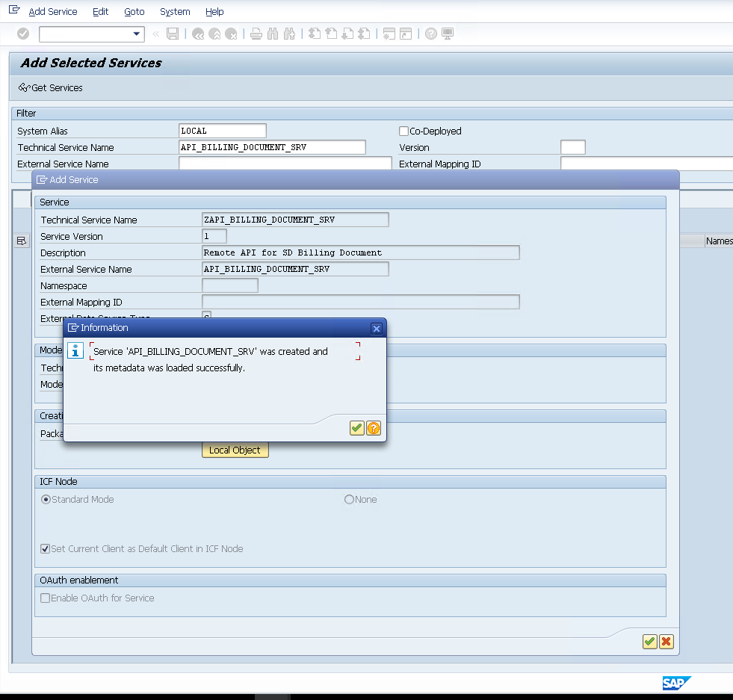Viewport: 733px width, 700px height.
Task: Click the Find binoculars icon
Action: coord(271,34)
